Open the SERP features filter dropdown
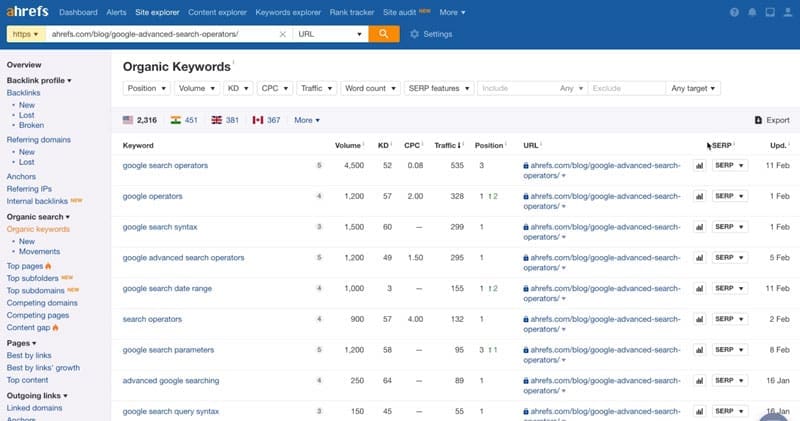This screenshot has height=421, width=800. coord(438,88)
